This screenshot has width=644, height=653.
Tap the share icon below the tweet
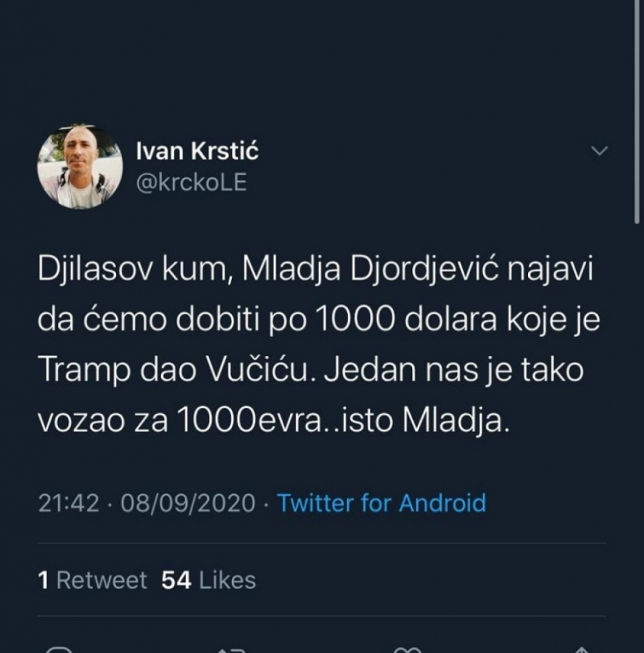tap(581, 649)
